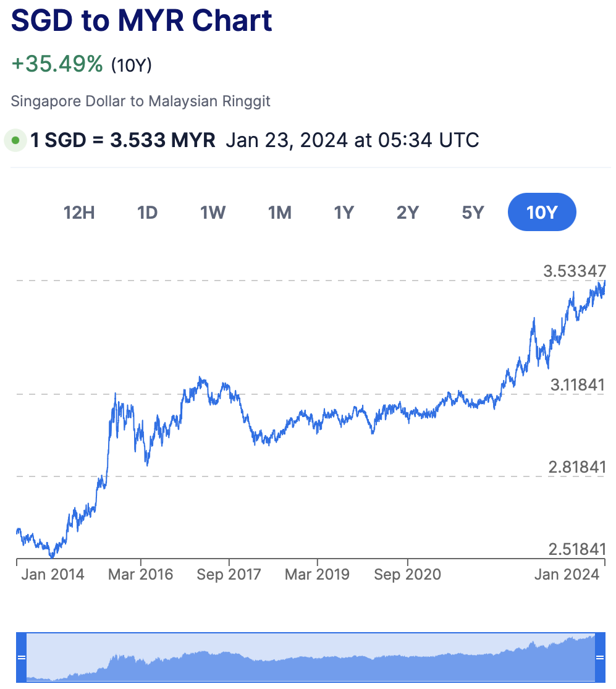The image size is (616, 689).
Task: Click the mini overview chart navigator
Action: (x=309, y=658)
